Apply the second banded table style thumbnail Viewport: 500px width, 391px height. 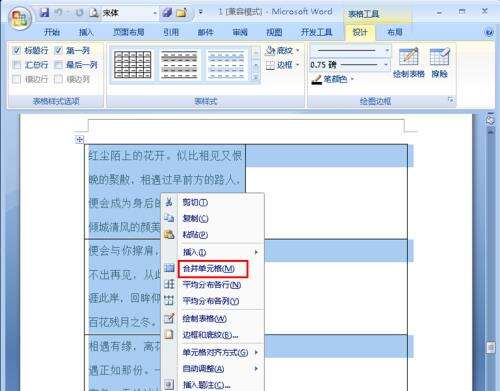coord(179,65)
